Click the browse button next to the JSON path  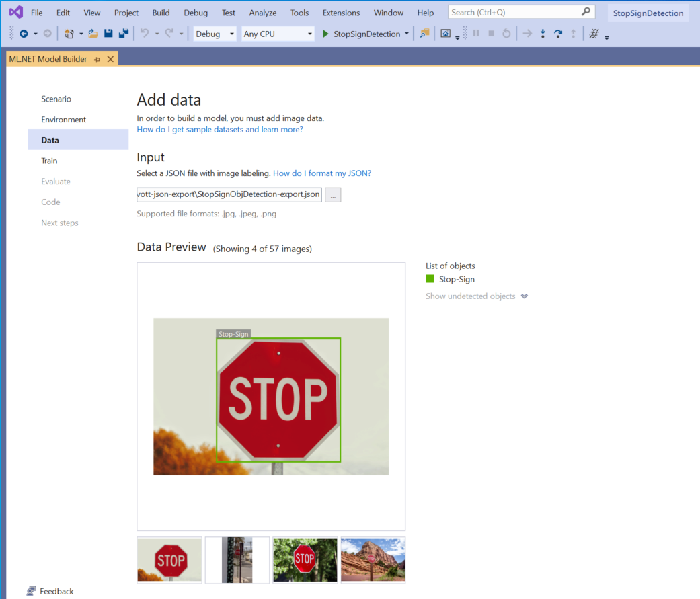pos(332,194)
